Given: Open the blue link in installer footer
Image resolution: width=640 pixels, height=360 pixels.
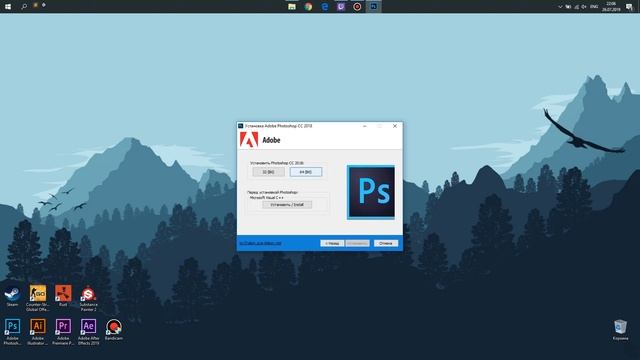Looking at the screenshot, I should pos(260,243).
